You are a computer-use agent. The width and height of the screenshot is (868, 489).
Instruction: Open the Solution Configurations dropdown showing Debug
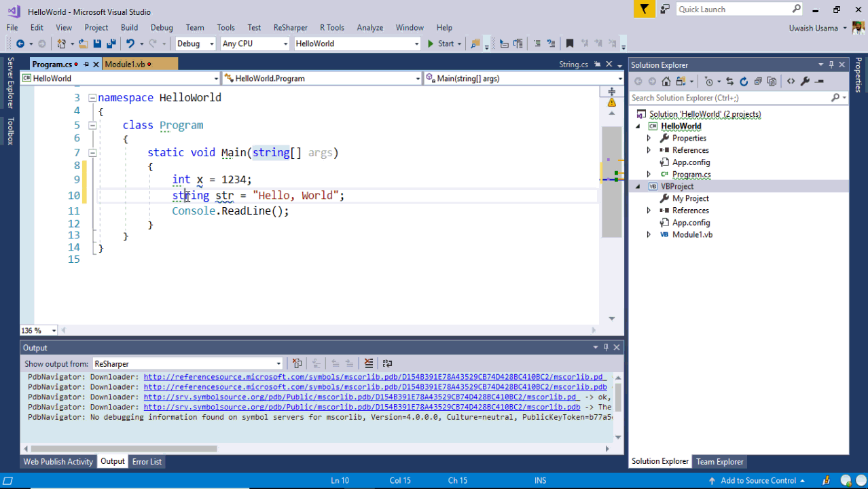click(195, 43)
